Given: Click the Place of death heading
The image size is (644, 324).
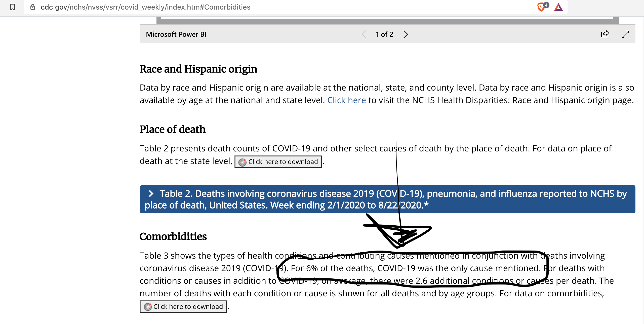Looking at the screenshot, I should coord(173,129).
